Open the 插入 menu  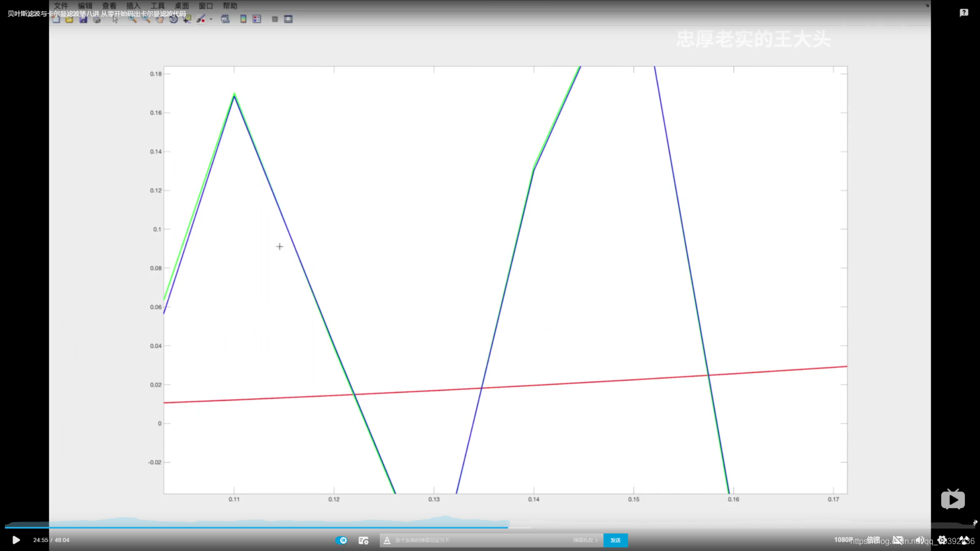pos(133,6)
